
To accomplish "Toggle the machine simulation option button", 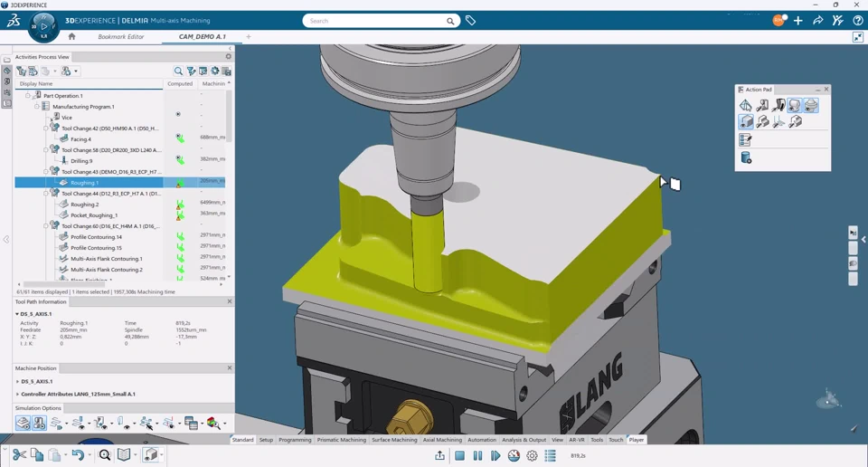I will coord(39,424).
